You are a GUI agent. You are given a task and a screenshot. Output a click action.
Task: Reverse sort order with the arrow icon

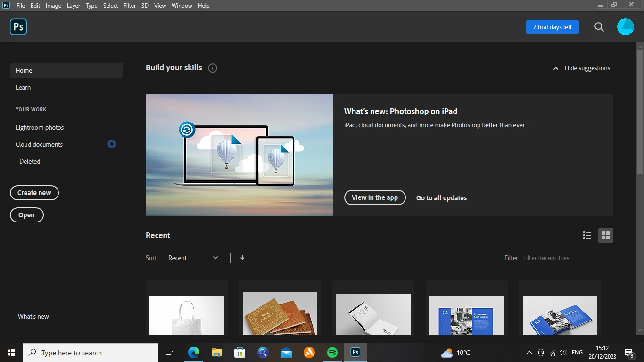coord(242,258)
